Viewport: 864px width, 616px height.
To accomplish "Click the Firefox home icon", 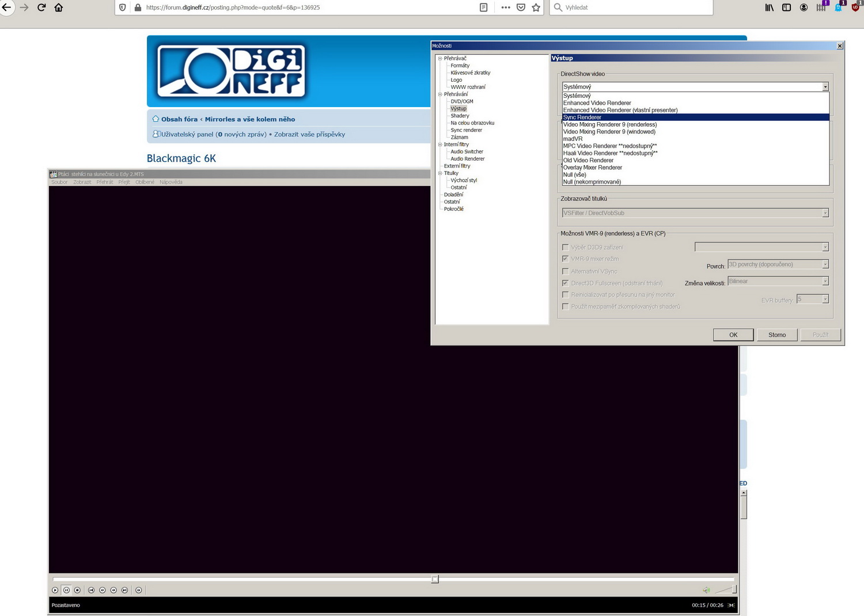I will (59, 7).
